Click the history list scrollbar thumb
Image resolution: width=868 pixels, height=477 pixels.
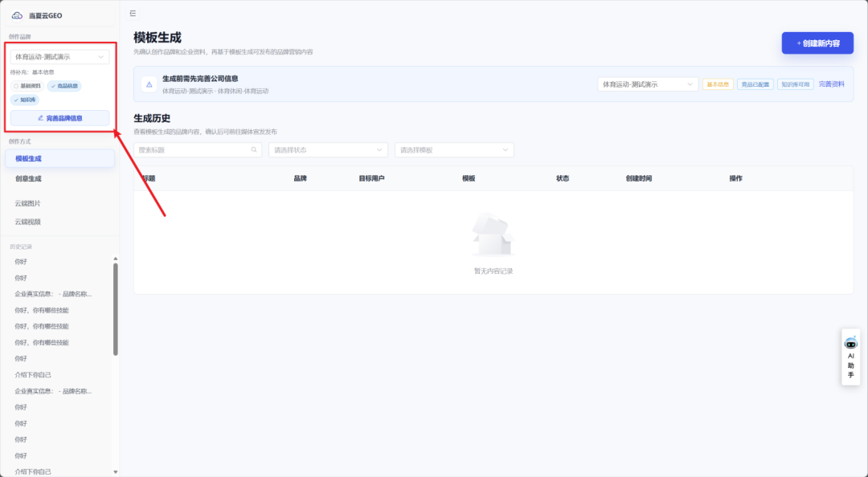point(116,309)
